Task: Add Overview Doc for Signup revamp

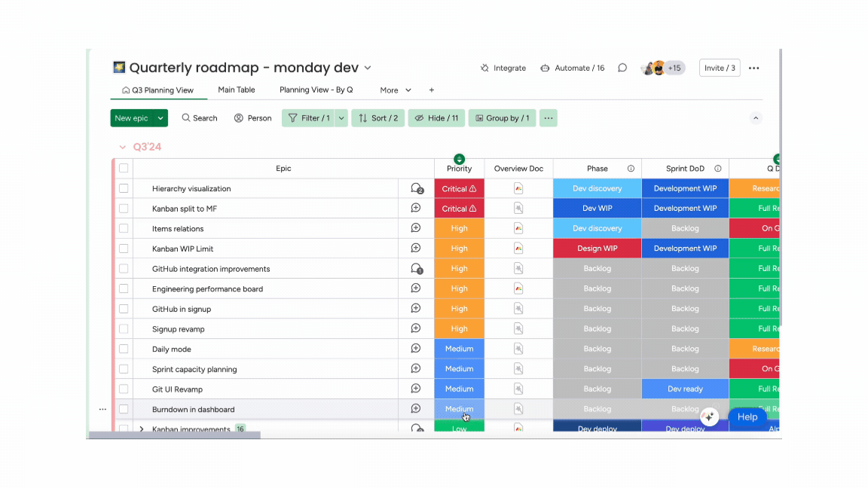Action: tap(518, 328)
